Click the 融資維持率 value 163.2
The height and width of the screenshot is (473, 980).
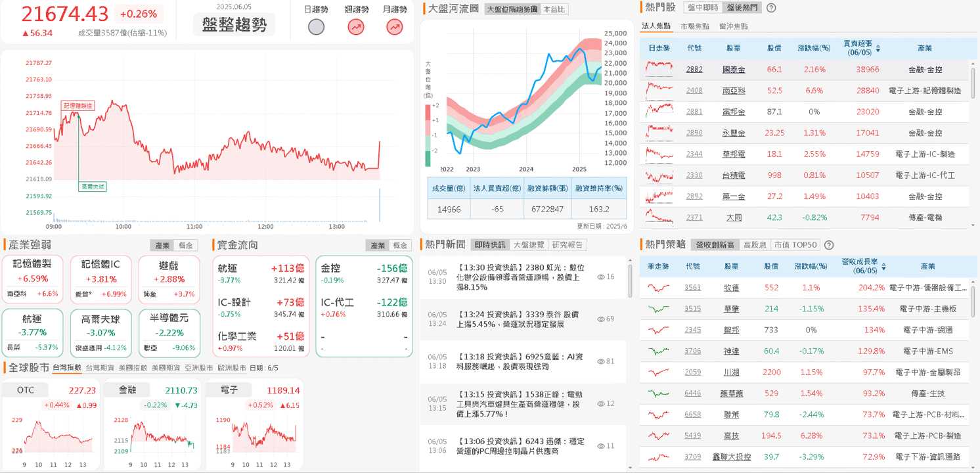(x=598, y=210)
